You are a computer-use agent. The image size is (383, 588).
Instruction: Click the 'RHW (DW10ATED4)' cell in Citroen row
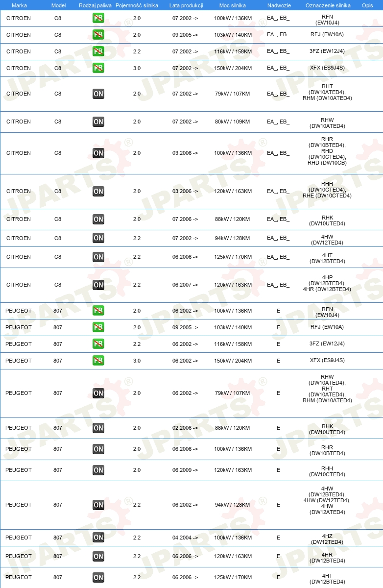327,122
